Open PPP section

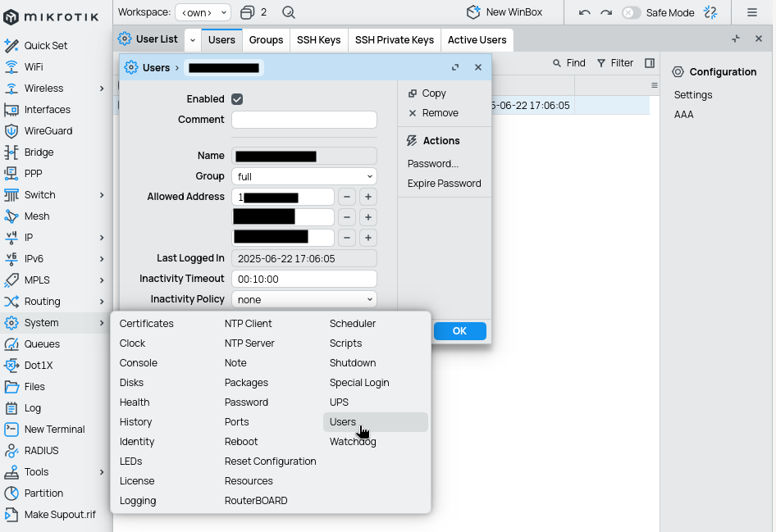pos(33,173)
